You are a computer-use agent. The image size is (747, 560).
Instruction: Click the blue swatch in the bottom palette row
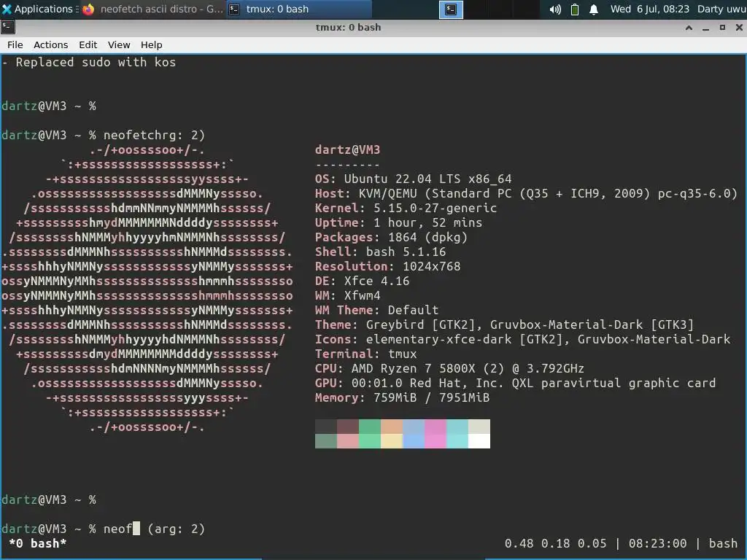pyautogui.click(x=414, y=441)
